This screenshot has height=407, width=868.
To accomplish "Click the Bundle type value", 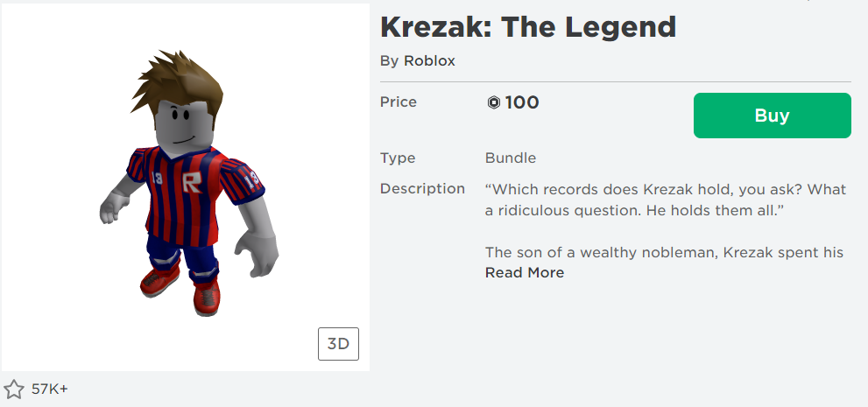I will click(511, 158).
